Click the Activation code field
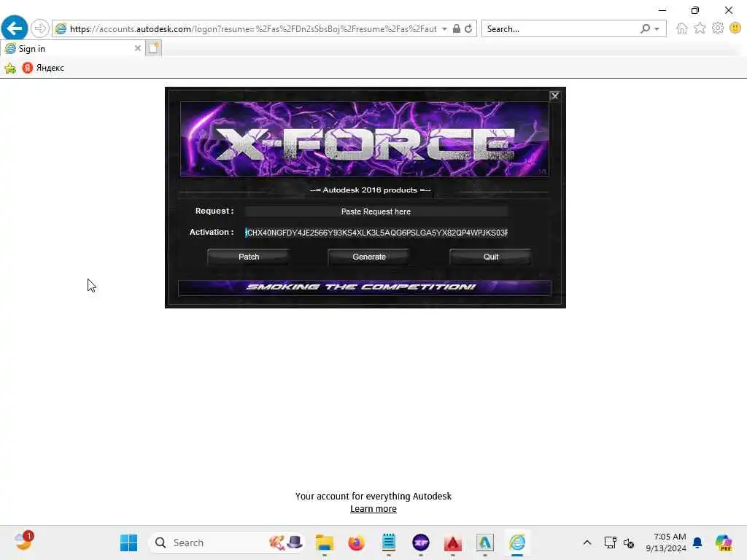Viewport: 747px width, 560px height. click(x=376, y=233)
